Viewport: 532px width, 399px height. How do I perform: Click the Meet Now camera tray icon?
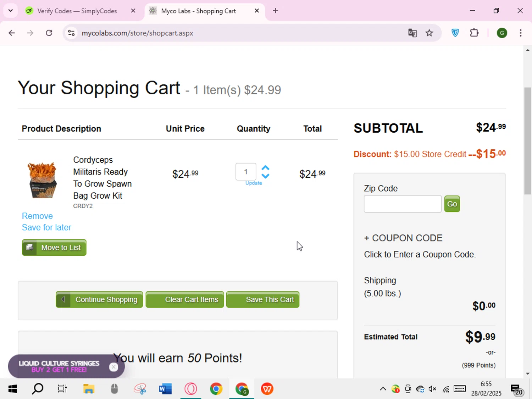tap(408, 389)
